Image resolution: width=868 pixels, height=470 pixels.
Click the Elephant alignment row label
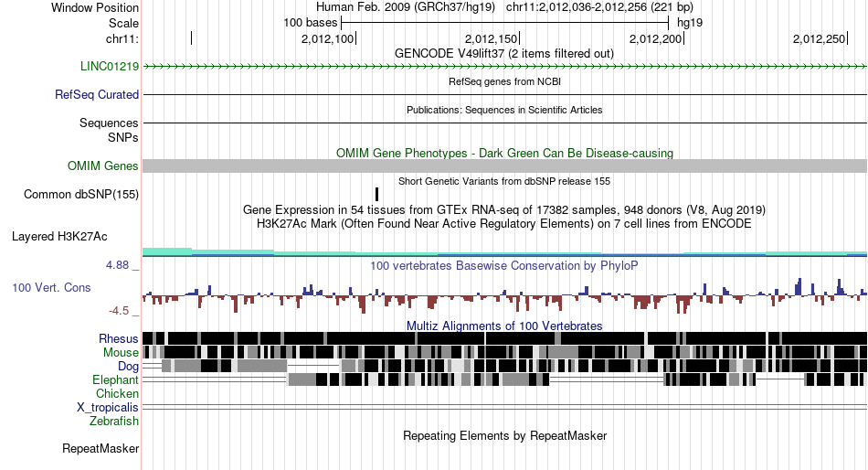pyautogui.click(x=115, y=380)
